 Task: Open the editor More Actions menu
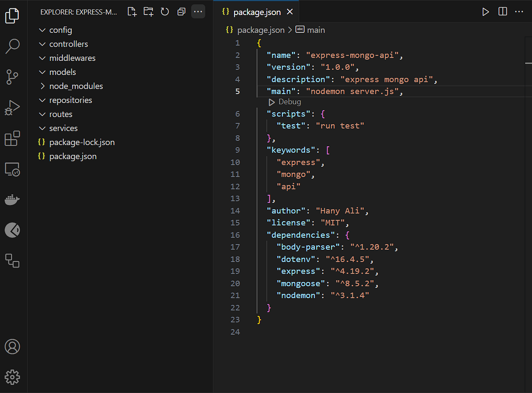519,12
